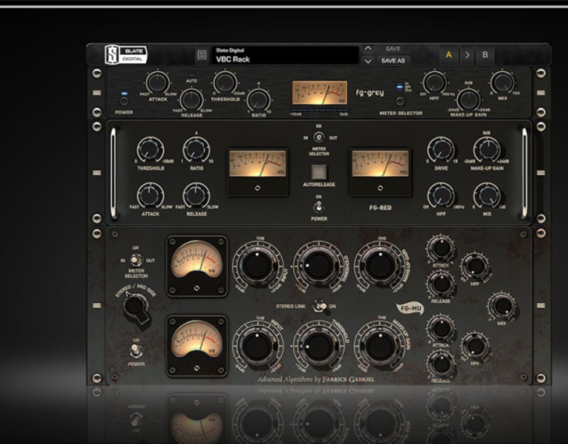
Task: Click the upper FG-MU Input knob
Action: [x=258, y=265]
